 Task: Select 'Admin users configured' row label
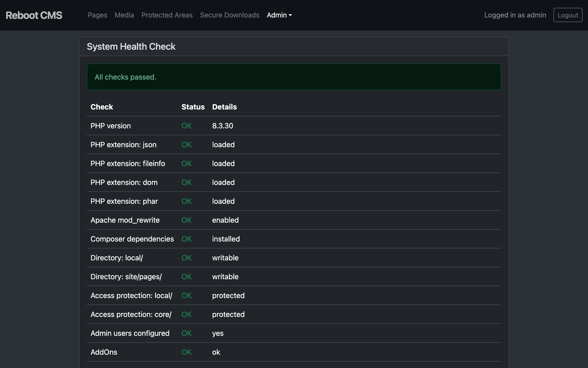coord(130,333)
